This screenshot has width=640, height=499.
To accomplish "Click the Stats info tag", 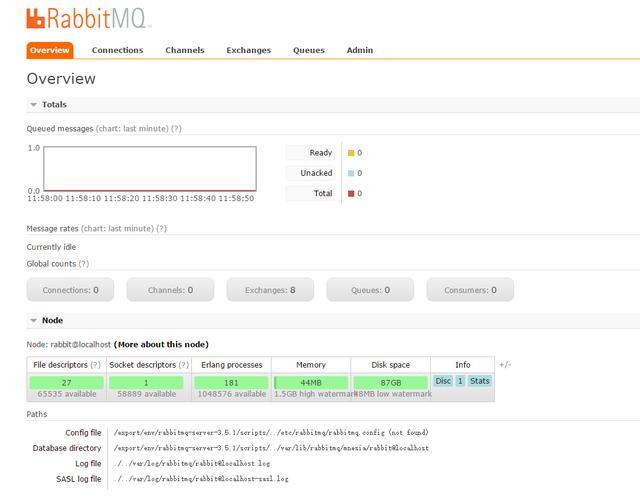I will coord(480,381).
